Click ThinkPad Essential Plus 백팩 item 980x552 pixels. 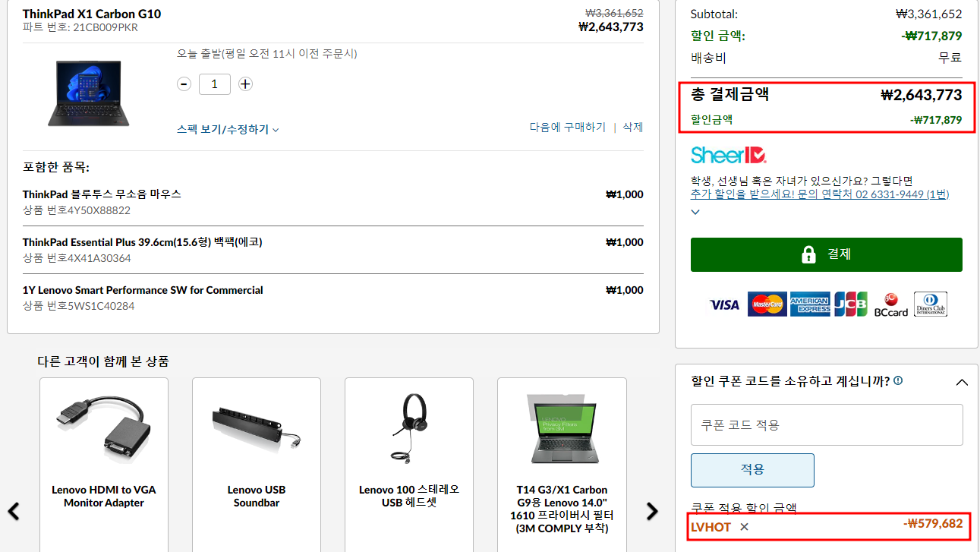[143, 242]
